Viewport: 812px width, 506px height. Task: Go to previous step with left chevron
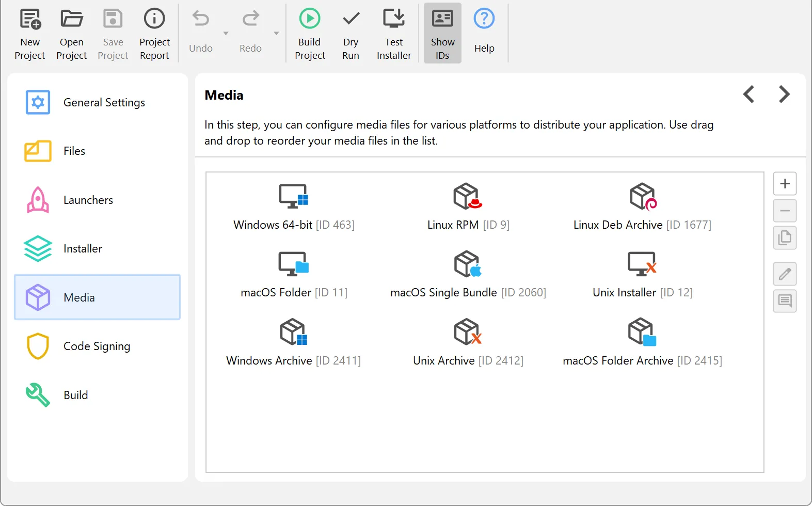(749, 94)
